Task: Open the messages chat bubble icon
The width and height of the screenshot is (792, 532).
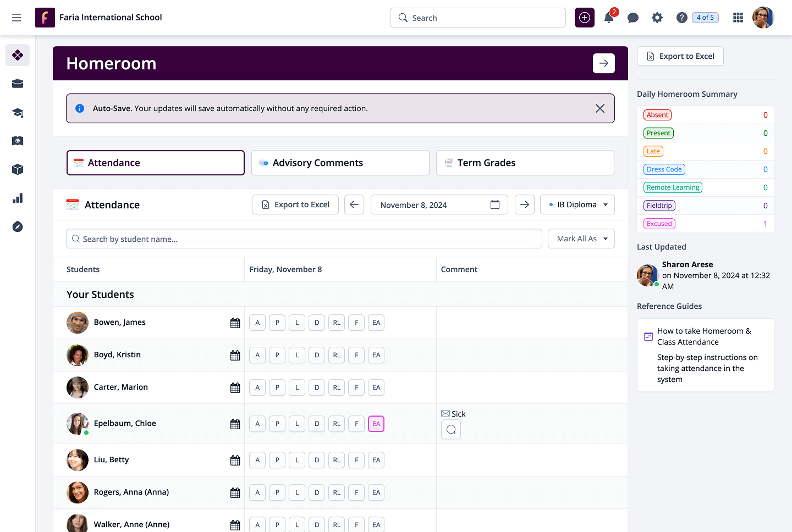Action: coord(632,18)
